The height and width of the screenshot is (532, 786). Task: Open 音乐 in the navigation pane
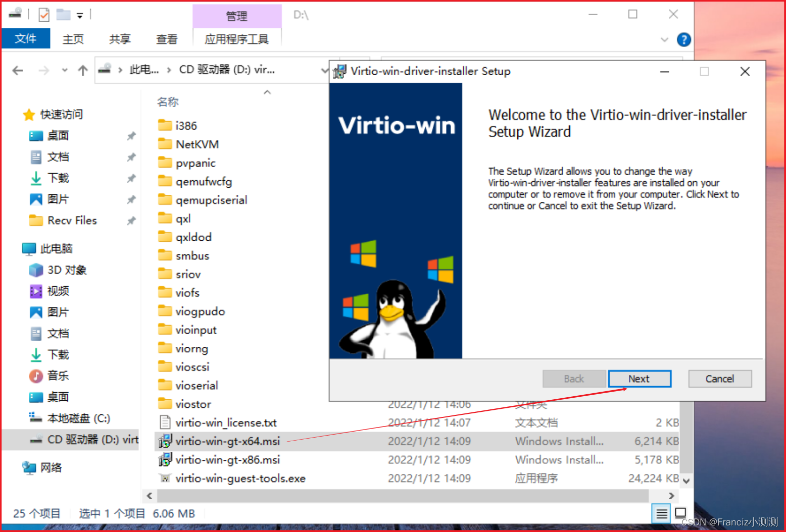(58, 376)
